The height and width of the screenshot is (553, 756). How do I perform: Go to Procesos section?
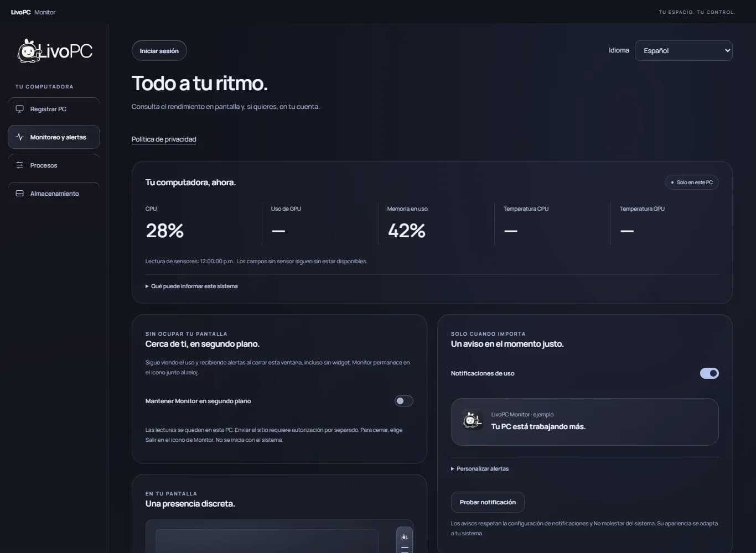[x=54, y=165]
